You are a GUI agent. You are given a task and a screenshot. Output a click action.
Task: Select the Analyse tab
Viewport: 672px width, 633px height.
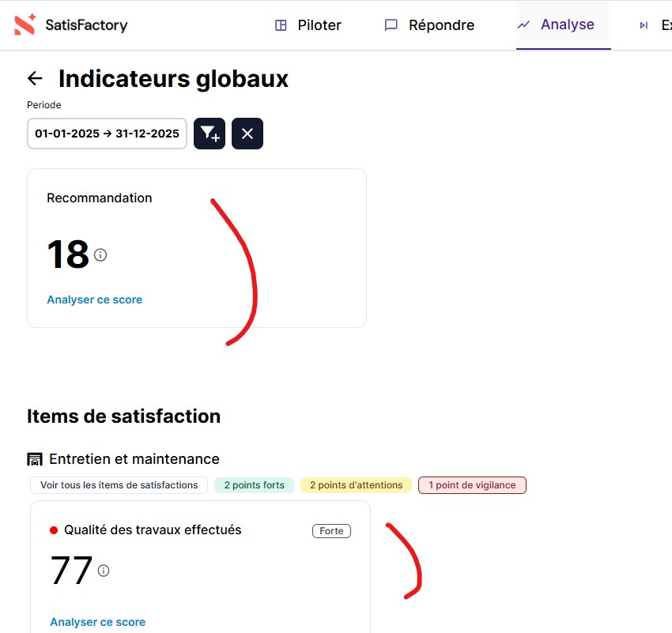click(567, 24)
